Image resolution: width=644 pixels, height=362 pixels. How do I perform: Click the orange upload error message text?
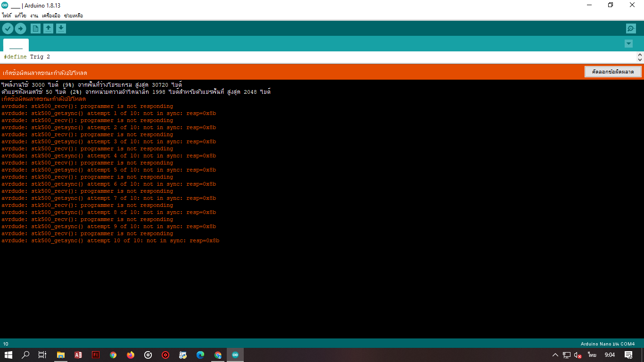pos(45,73)
